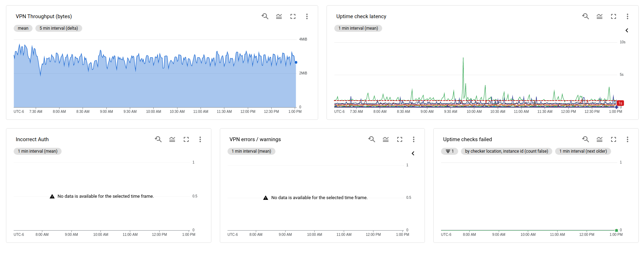Reset zoom on Incorrect Auth chart
644x254 pixels.
158,139
